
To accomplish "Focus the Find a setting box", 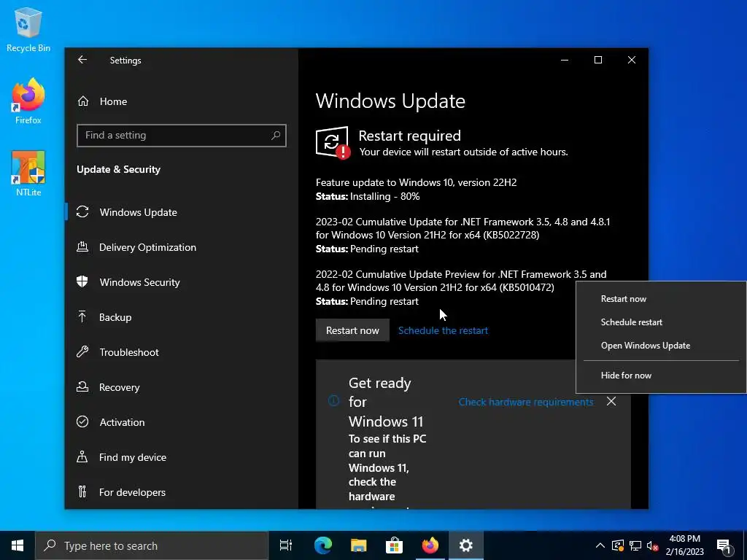I will (x=182, y=135).
